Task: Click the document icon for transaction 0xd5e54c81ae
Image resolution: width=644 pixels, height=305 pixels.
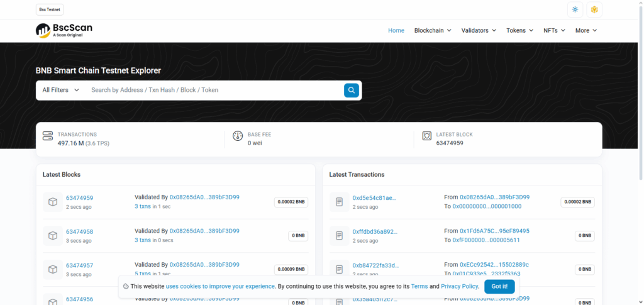Action: tap(340, 202)
